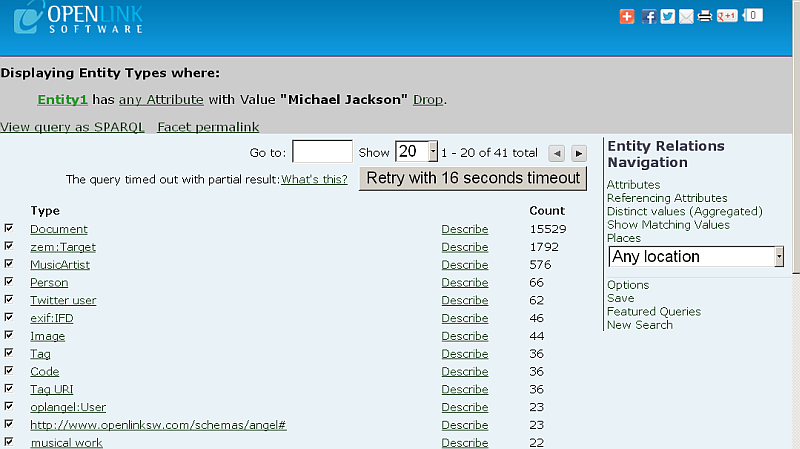
Task: Go to next results page arrow
Action: click(579, 153)
